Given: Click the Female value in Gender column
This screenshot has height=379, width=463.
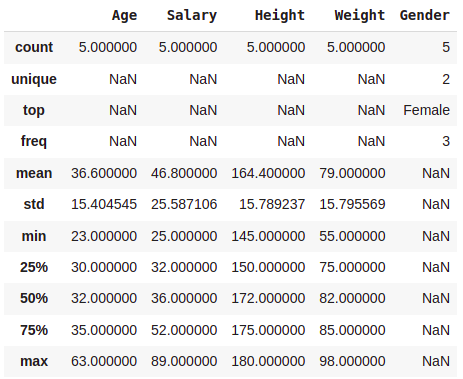Looking at the screenshot, I should click(x=427, y=110).
